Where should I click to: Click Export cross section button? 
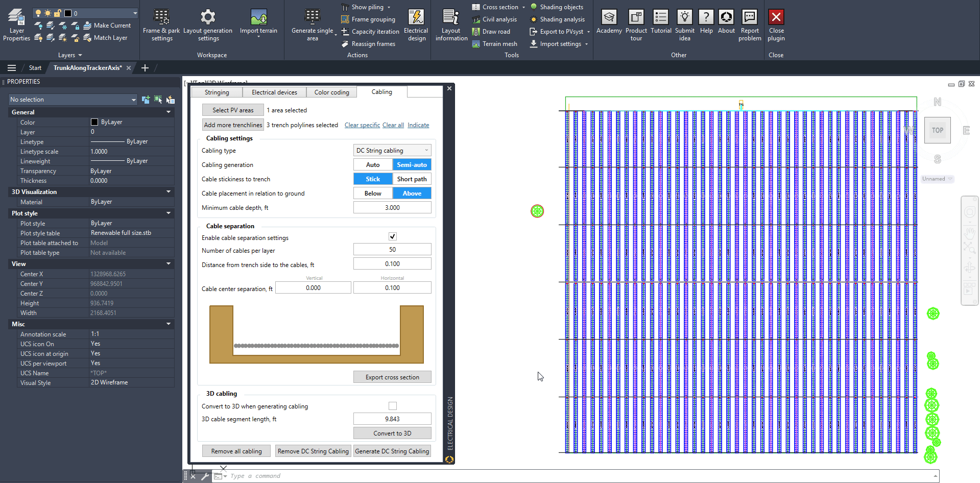(392, 377)
